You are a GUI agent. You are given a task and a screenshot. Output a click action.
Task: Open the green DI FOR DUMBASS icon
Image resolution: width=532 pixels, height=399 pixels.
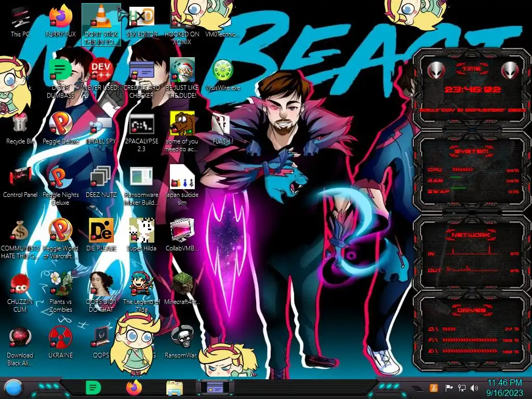click(61, 78)
